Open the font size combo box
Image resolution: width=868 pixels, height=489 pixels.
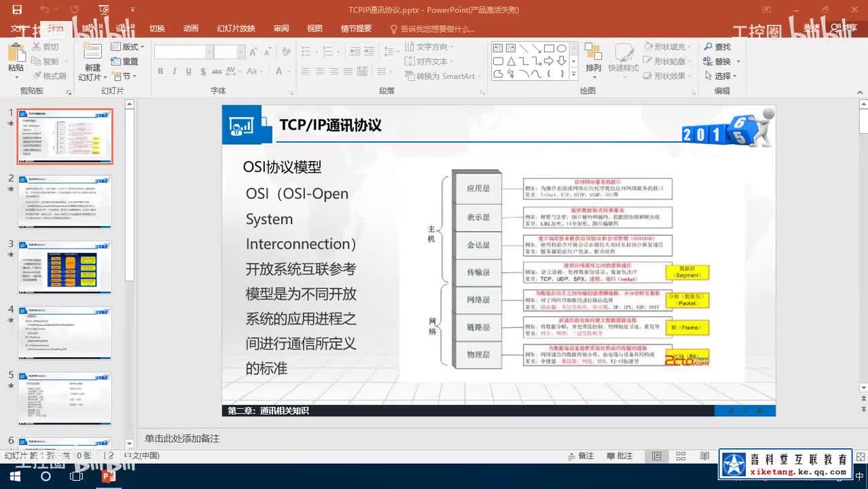(x=230, y=52)
